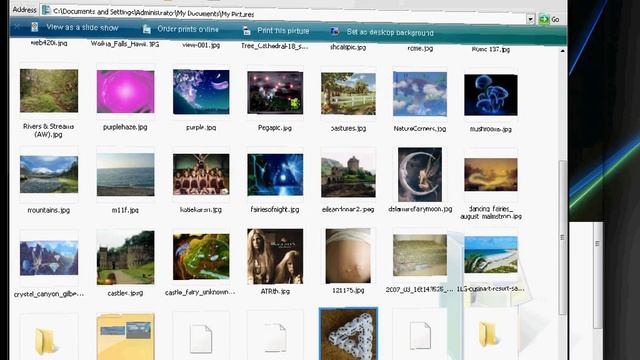This screenshot has height=360, width=640.
Task: Choose Order prints online link
Action: [188, 29]
